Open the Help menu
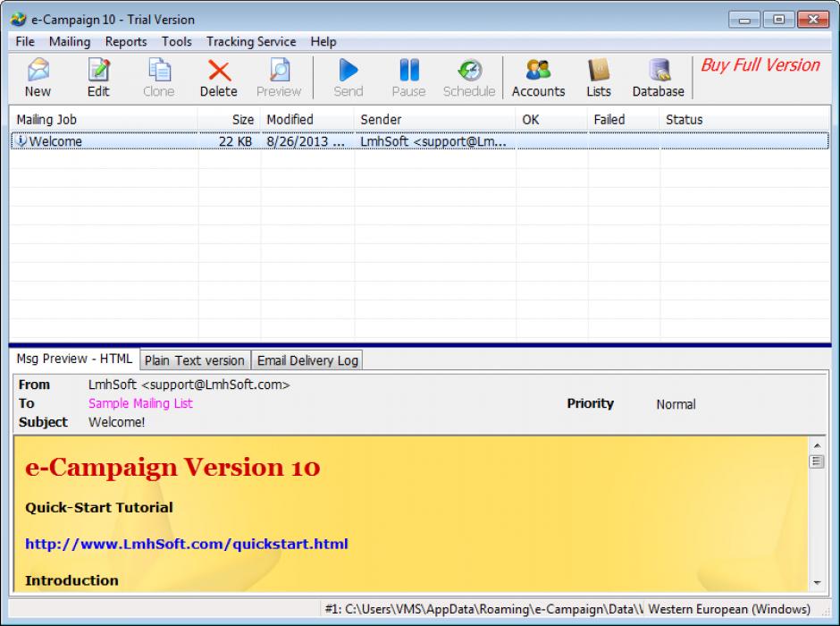This screenshot has width=840, height=626. click(x=323, y=41)
